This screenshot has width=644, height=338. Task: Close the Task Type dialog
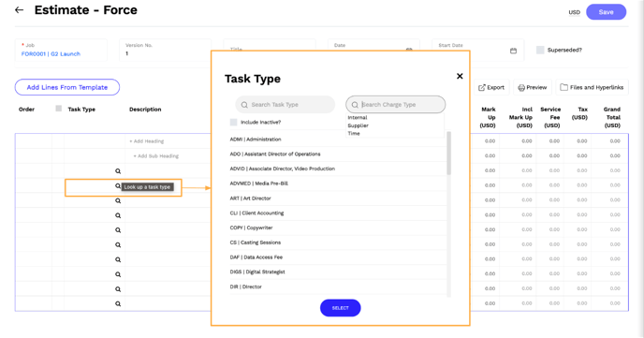[460, 76]
